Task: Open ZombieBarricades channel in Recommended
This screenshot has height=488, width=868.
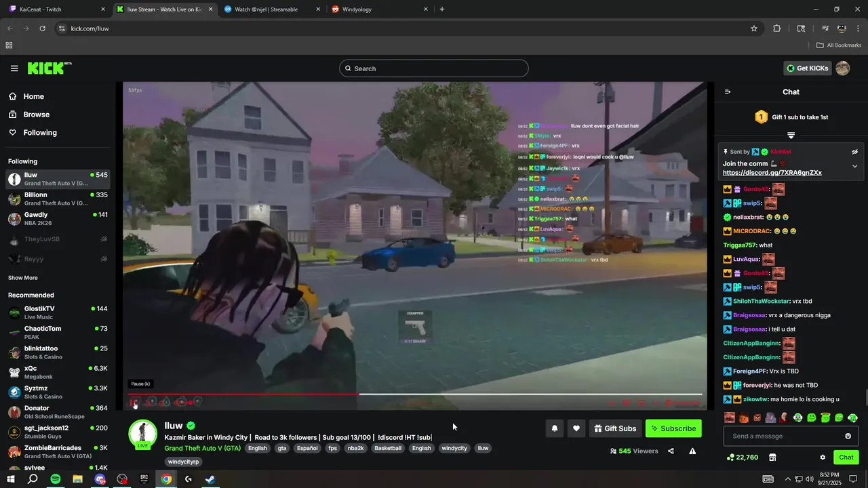Action: click(58, 451)
